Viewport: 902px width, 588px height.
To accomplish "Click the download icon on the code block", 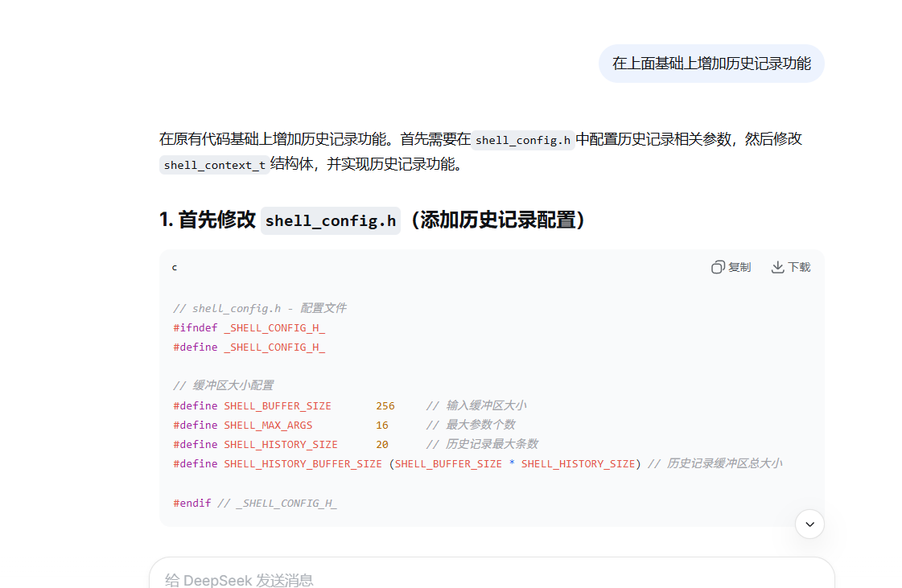I will click(x=777, y=267).
